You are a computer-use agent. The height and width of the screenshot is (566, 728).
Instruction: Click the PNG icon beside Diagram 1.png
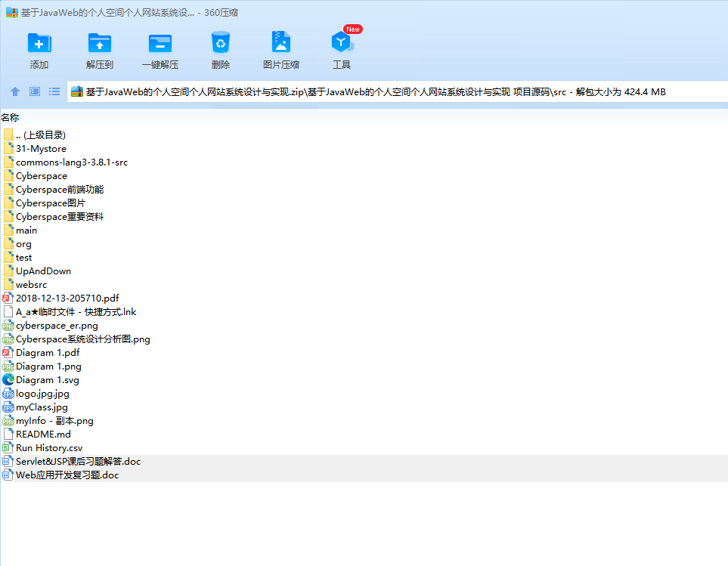point(8,366)
